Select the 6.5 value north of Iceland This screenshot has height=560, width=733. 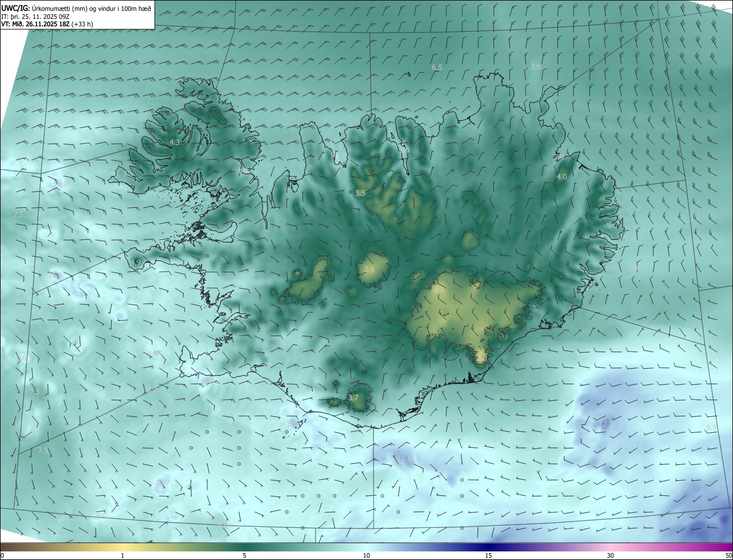point(437,68)
